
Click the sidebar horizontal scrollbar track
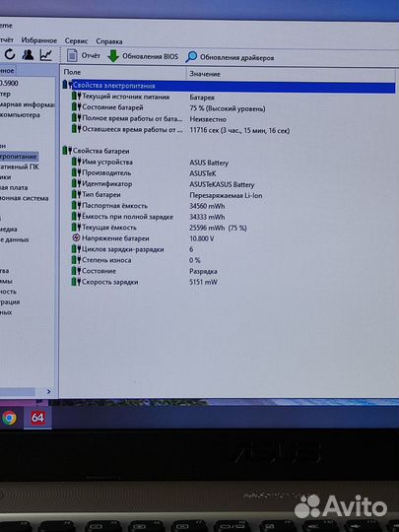[22, 391]
